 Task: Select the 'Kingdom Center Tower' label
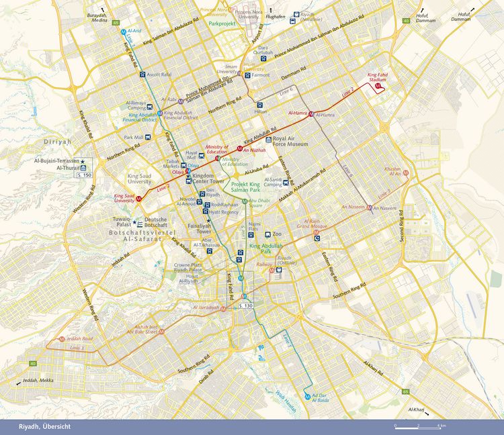pyautogui.click(x=208, y=179)
